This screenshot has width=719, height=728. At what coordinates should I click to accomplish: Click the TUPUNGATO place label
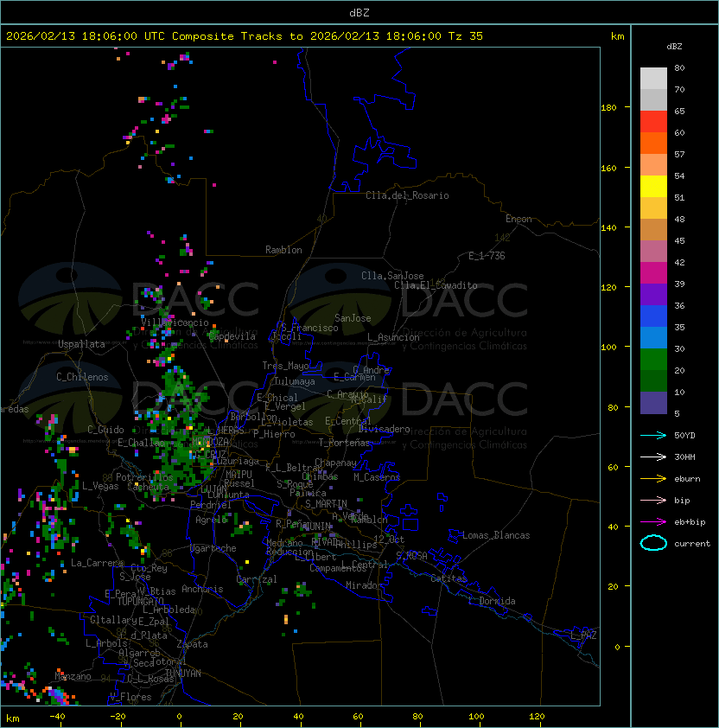click(x=140, y=601)
